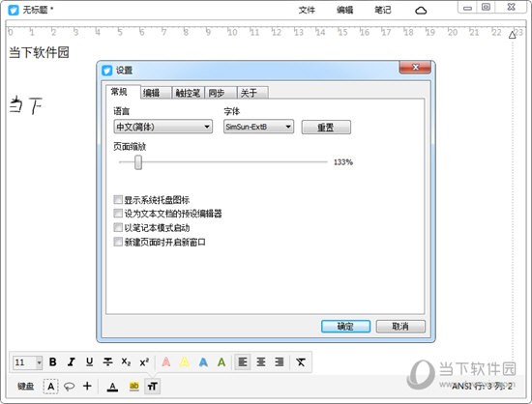Switch to the 常规 tab
The height and width of the screenshot is (404, 532).
(123, 92)
